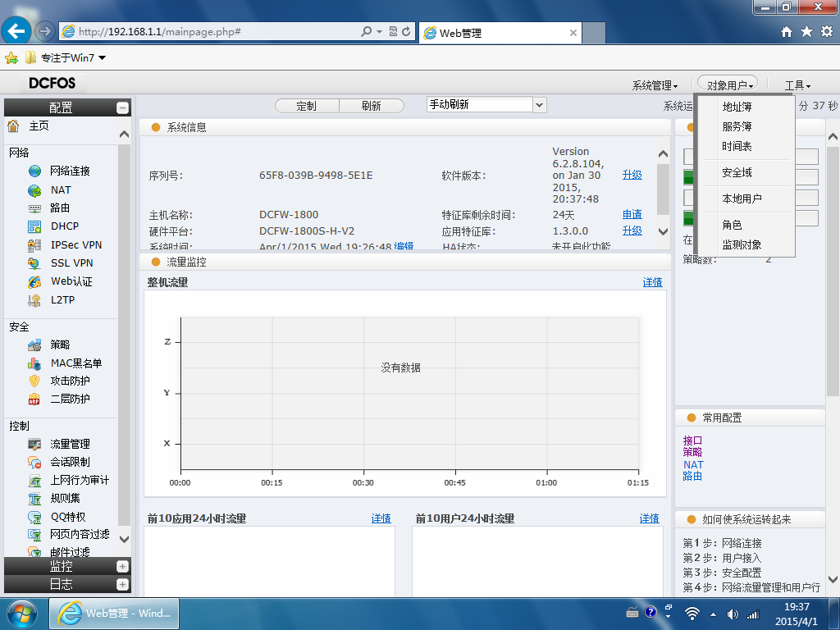Click the IPSec VPN icon
Image resolution: width=840 pixels, height=630 pixels.
pyautogui.click(x=34, y=245)
